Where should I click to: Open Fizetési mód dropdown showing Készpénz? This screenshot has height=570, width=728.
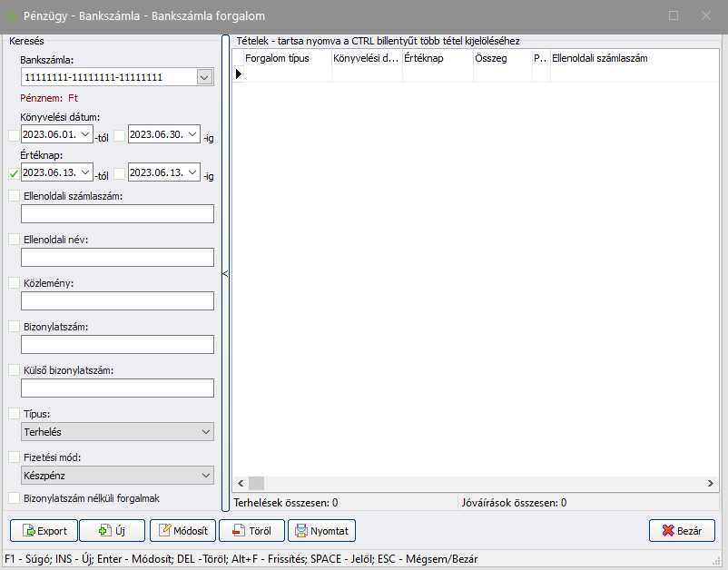click(204, 475)
